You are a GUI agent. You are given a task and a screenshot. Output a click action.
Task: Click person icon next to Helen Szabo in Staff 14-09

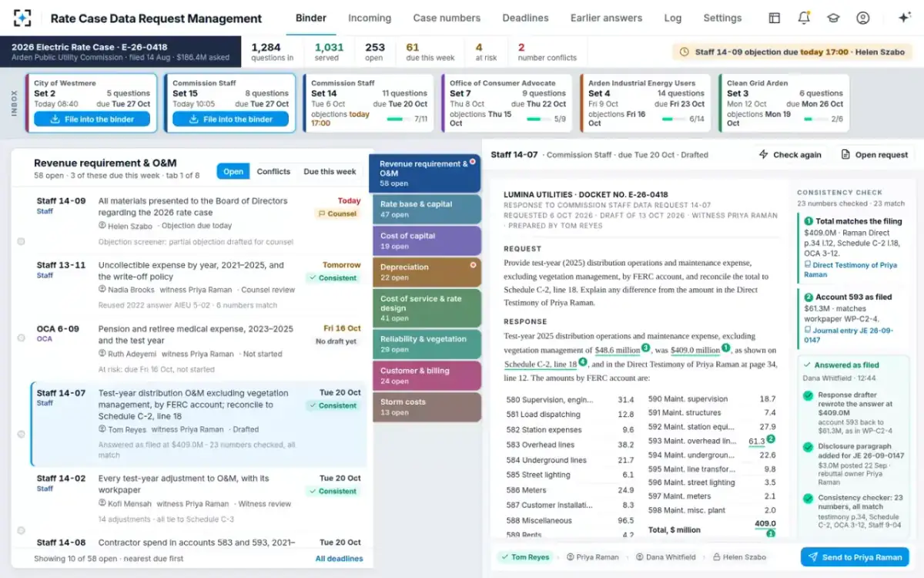[102, 226]
